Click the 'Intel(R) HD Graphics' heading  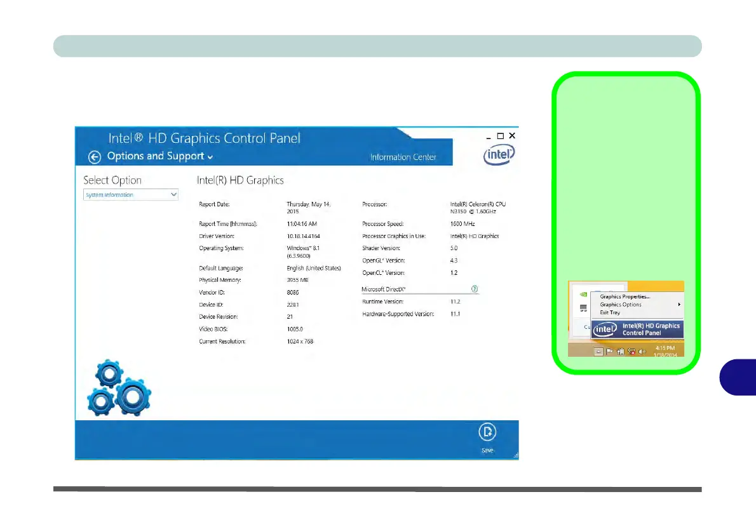click(x=240, y=180)
